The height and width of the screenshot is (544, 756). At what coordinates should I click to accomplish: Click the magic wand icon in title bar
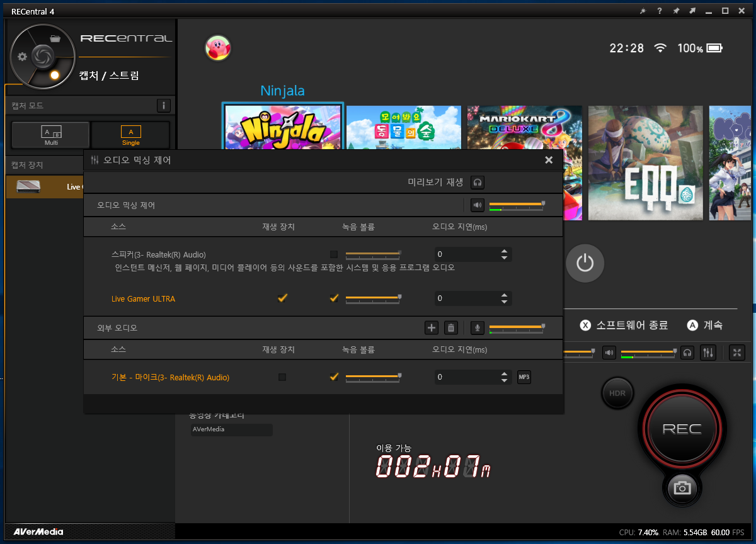pyautogui.click(x=642, y=11)
